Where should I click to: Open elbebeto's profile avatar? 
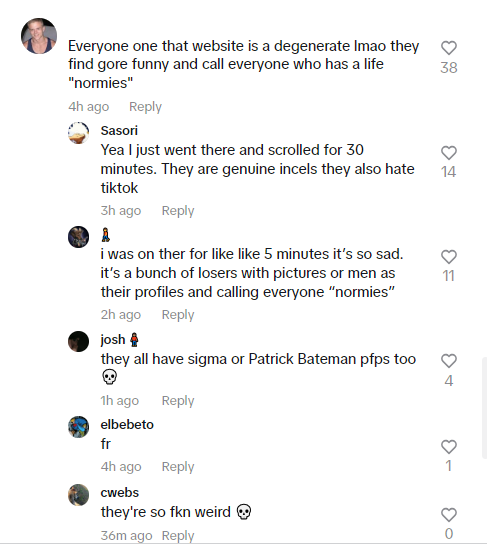click(x=79, y=427)
